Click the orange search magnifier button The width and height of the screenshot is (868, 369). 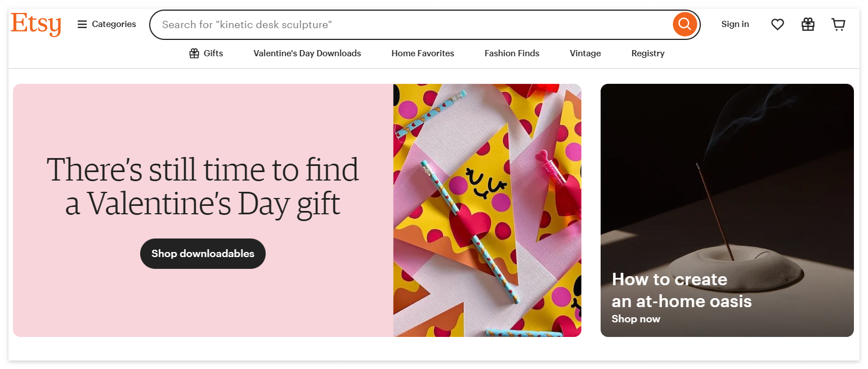pyautogui.click(x=684, y=24)
